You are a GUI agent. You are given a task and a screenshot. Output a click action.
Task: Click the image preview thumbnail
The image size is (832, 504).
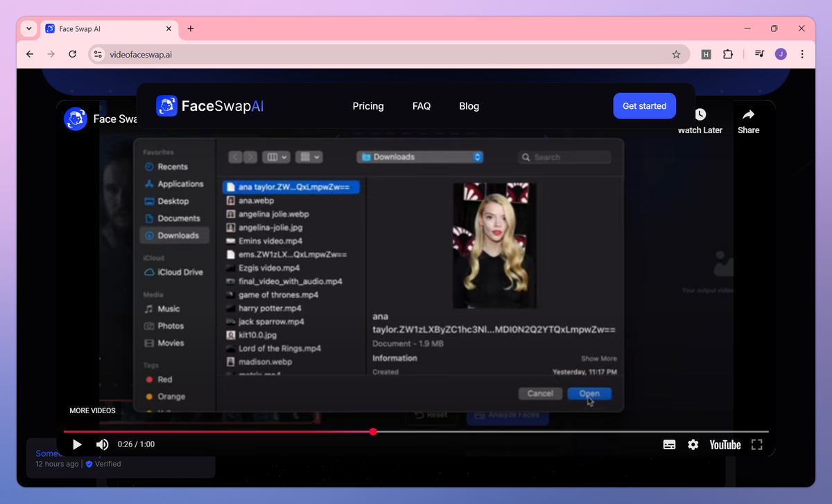(x=494, y=245)
